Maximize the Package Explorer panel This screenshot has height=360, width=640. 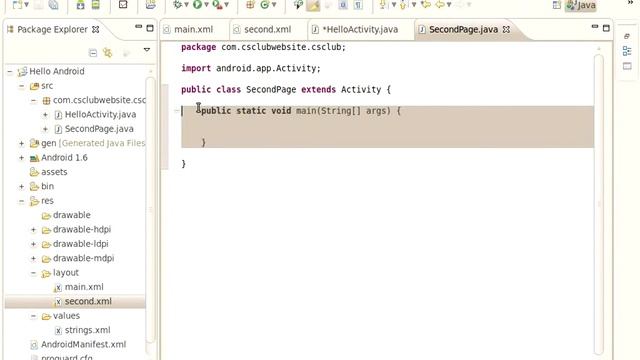tap(150, 28)
